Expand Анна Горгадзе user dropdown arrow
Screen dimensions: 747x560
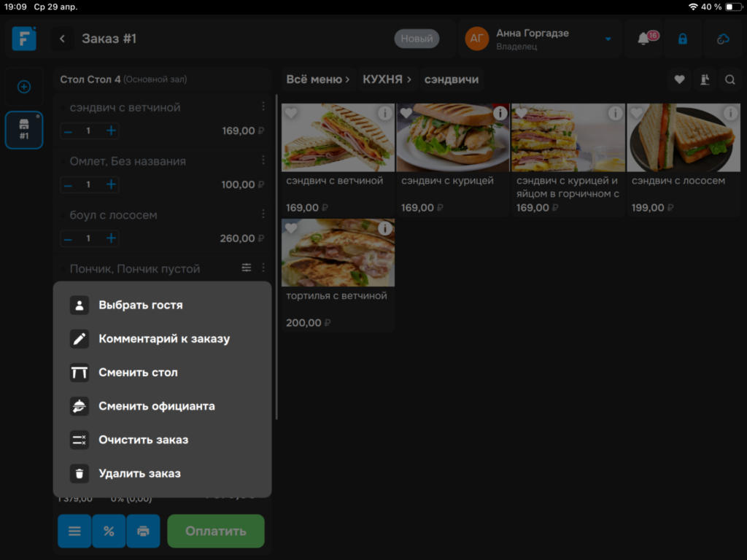point(608,39)
